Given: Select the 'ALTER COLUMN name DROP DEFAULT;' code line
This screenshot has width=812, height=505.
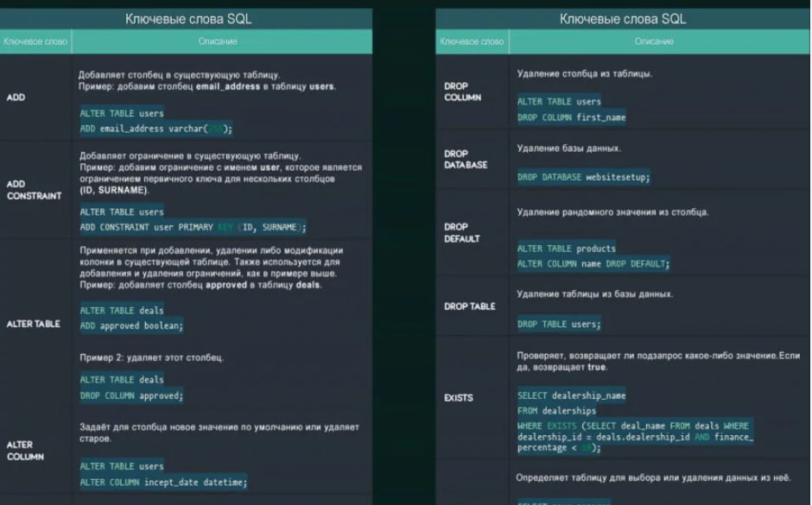Looking at the screenshot, I should pos(593,264).
